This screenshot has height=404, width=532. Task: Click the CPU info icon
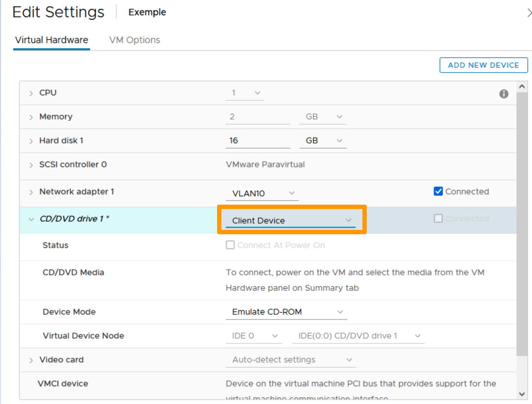504,94
